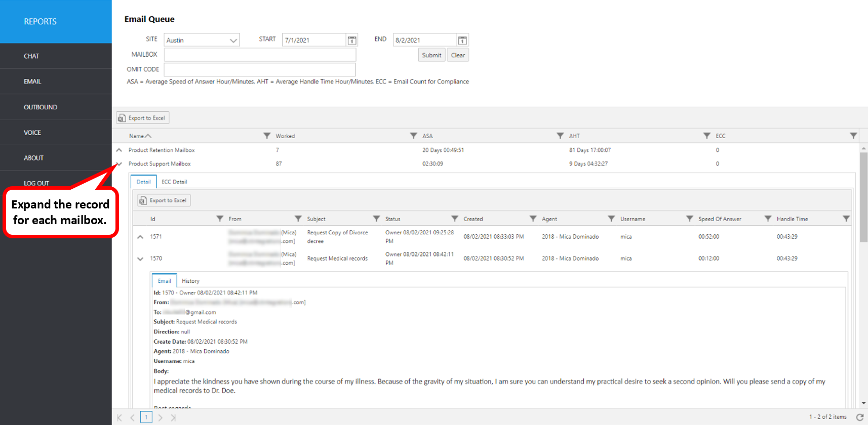Open the END date calendar picker
The image size is (868, 425).
pyautogui.click(x=462, y=40)
